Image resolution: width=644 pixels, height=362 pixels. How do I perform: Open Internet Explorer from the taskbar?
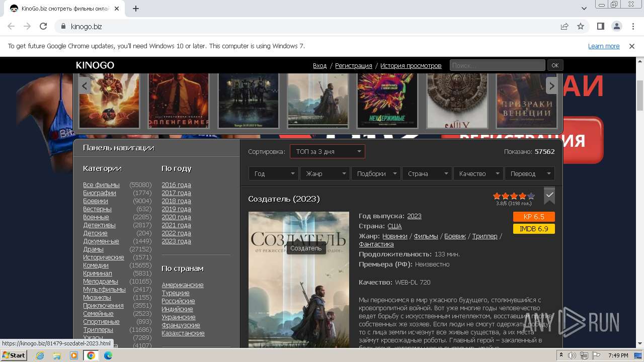click(40, 355)
